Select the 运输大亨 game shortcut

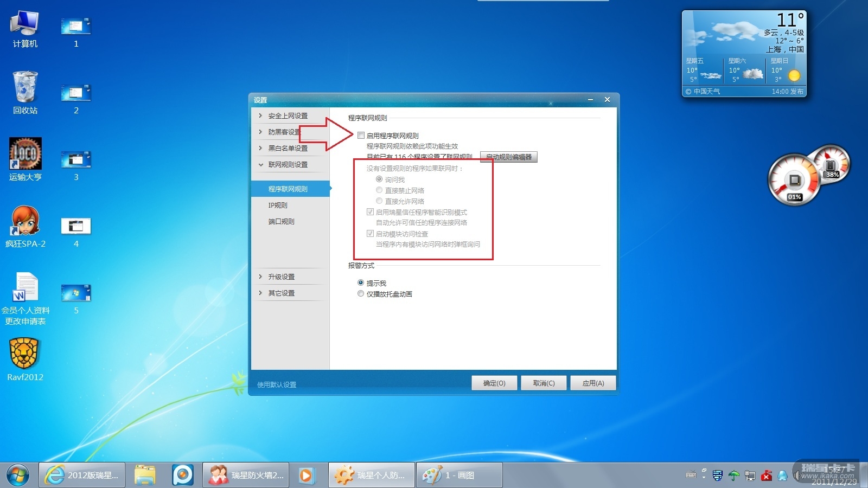click(x=25, y=159)
